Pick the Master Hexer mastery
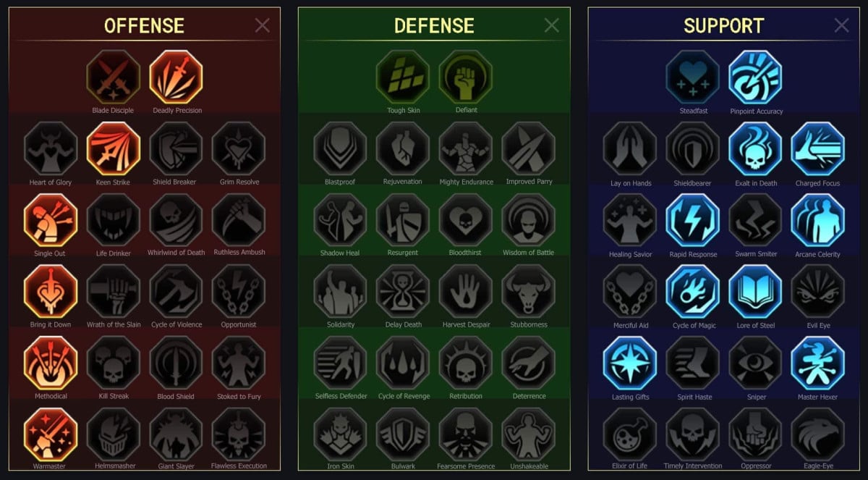 click(818, 363)
